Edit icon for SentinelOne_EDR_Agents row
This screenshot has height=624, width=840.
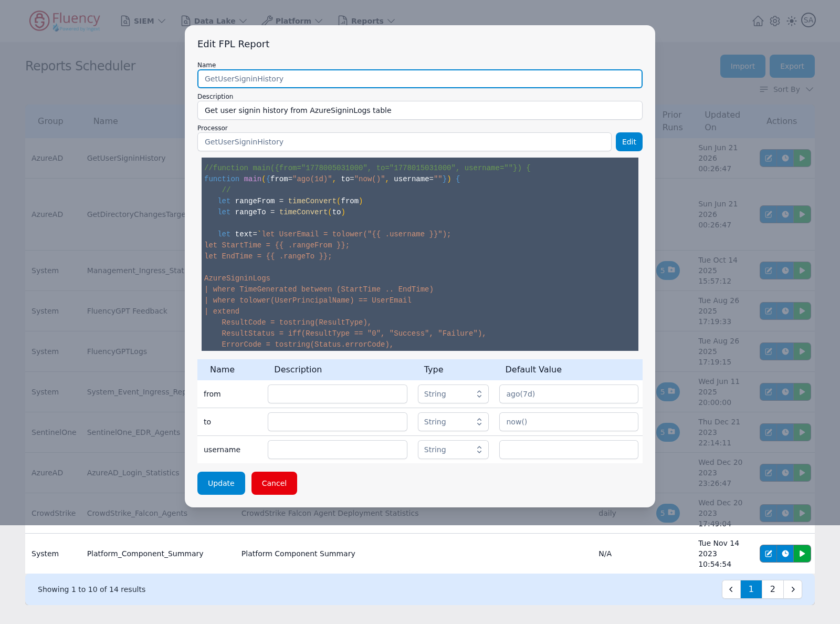click(x=769, y=432)
